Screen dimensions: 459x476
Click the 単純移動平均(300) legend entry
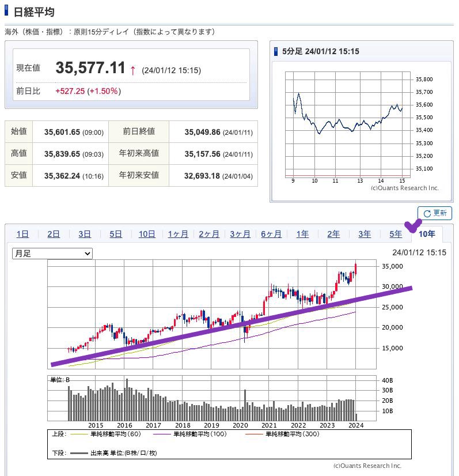point(282,434)
